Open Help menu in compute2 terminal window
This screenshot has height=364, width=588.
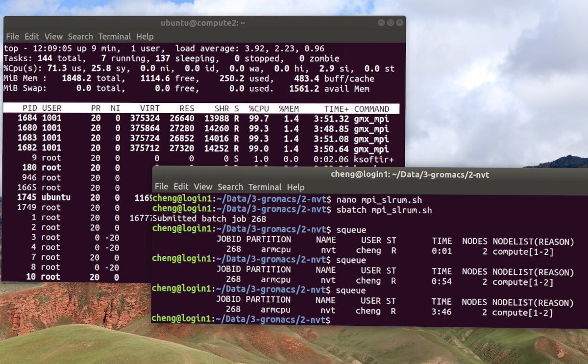[145, 36]
